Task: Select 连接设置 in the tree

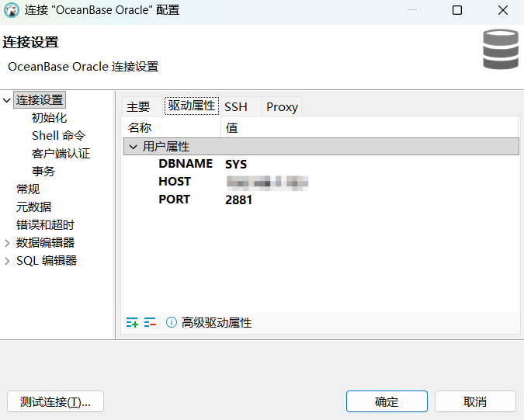Action: pyautogui.click(x=40, y=100)
